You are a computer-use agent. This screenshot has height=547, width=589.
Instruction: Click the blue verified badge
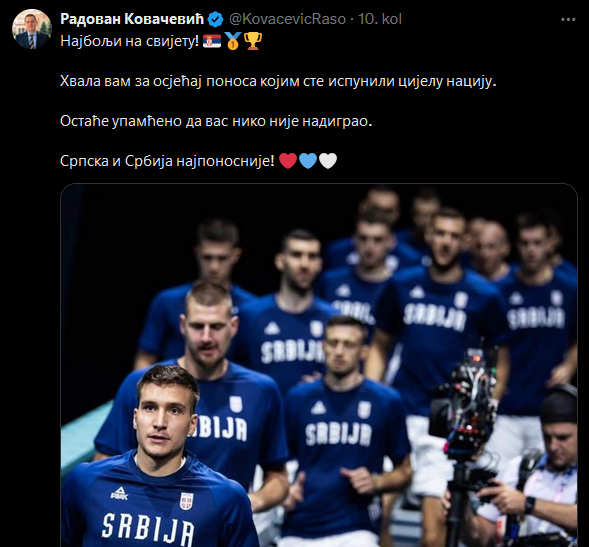point(216,20)
